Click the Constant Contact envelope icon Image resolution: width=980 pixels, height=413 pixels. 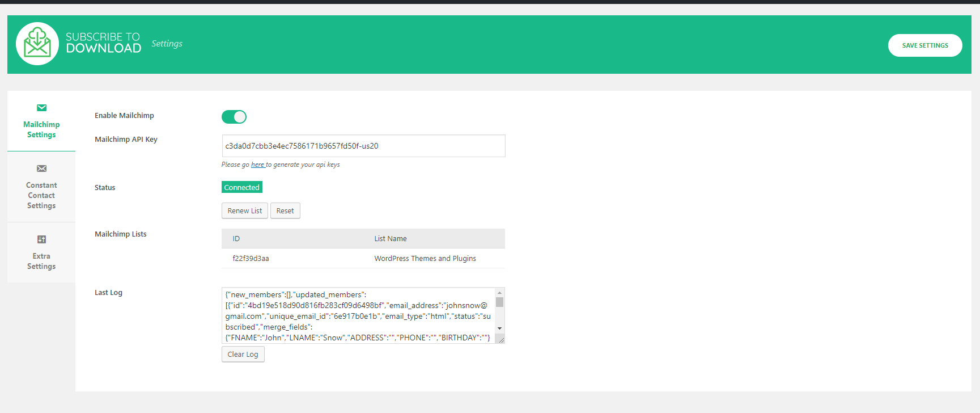tap(41, 168)
